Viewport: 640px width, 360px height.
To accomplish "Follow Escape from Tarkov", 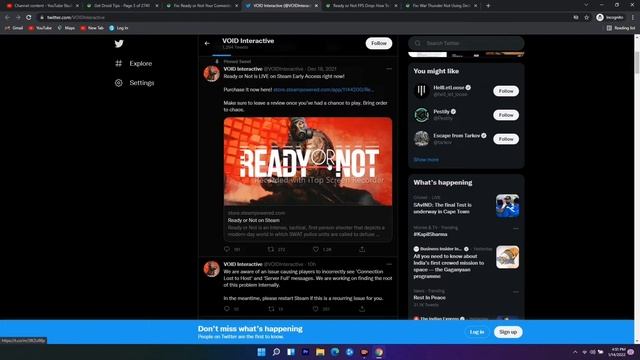I will 506,139.
